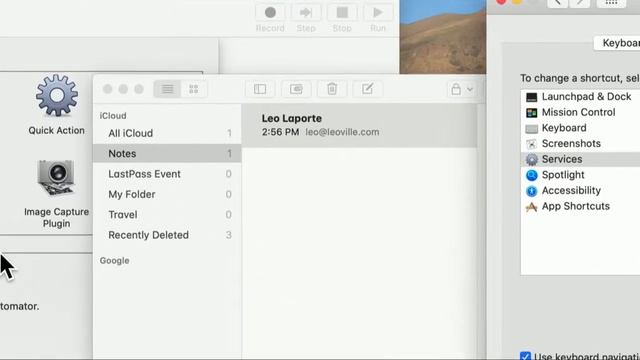Open the Leo Laporte note
This screenshot has height=360, width=640.
tap(359, 125)
